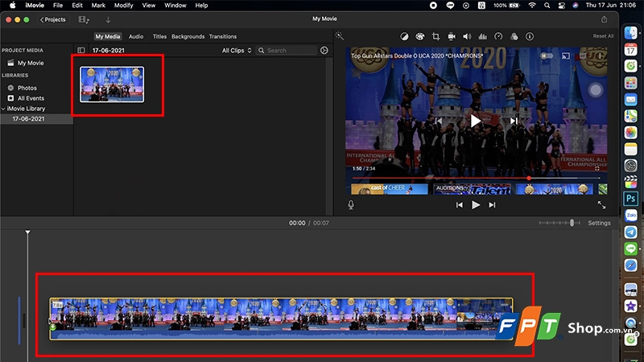The height and width of the screenshot is (362, 644).
Task: Click Spotlight search in menu bar
Action: click(x=547, y=6)
